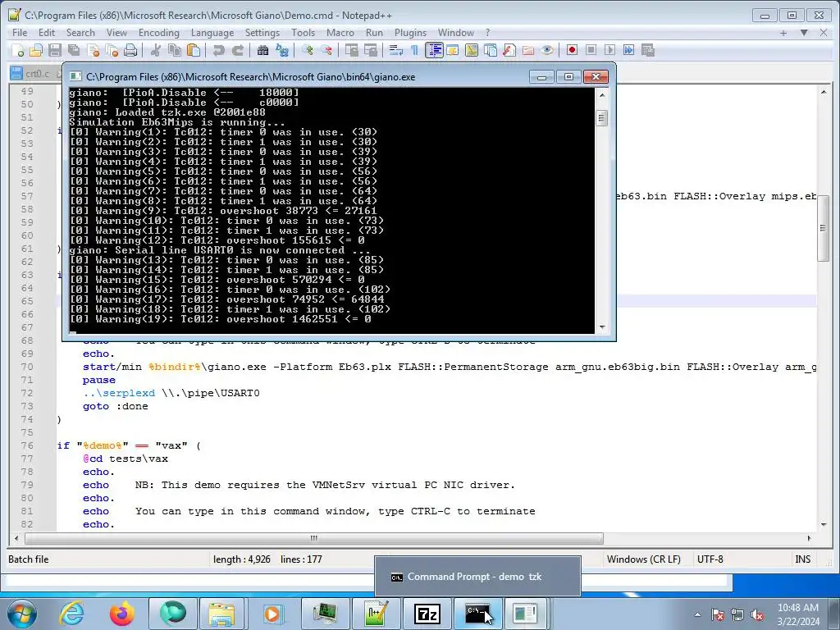Close current document with toolbar Close icon

tap(93, 50)
